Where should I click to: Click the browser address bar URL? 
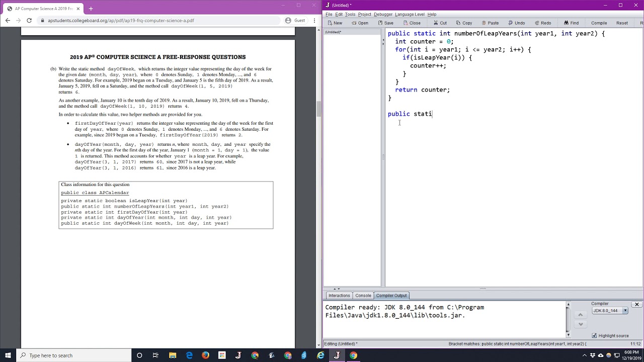pos(121,21)
